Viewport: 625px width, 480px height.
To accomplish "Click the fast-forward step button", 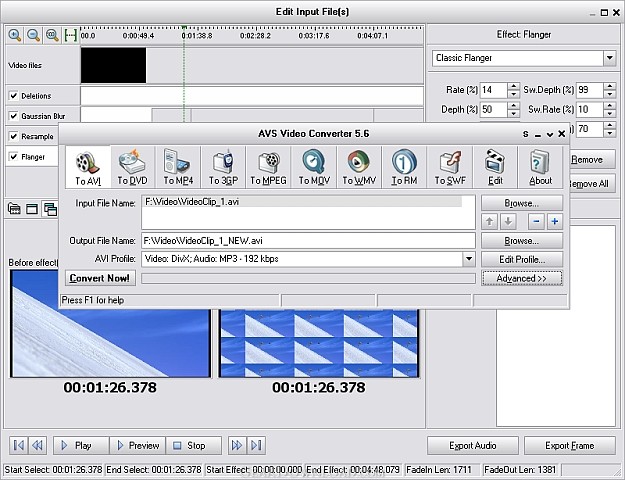I will [x=237, y=445].
